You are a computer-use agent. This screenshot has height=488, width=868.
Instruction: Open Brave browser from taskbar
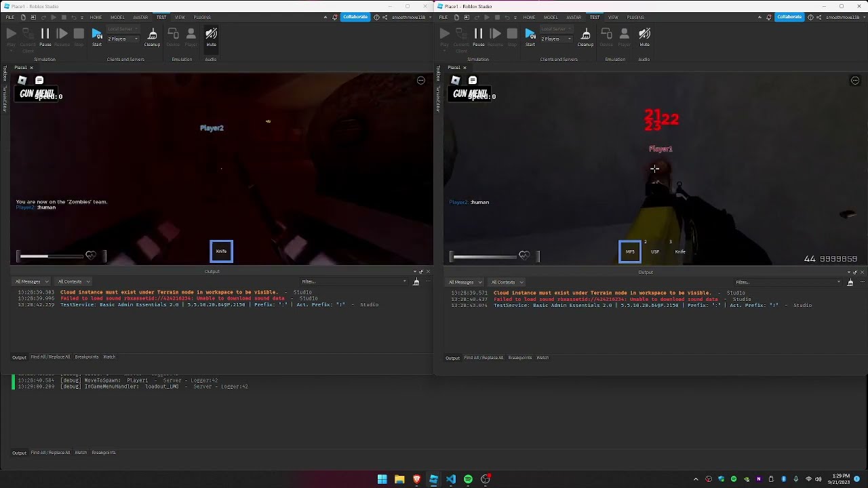(417, 479)
